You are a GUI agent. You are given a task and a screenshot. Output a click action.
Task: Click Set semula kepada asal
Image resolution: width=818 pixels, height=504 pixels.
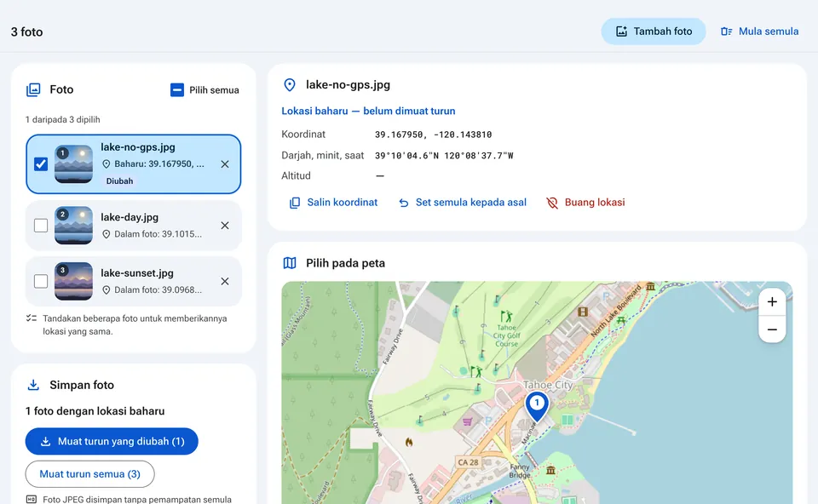(x=463, y=203)
